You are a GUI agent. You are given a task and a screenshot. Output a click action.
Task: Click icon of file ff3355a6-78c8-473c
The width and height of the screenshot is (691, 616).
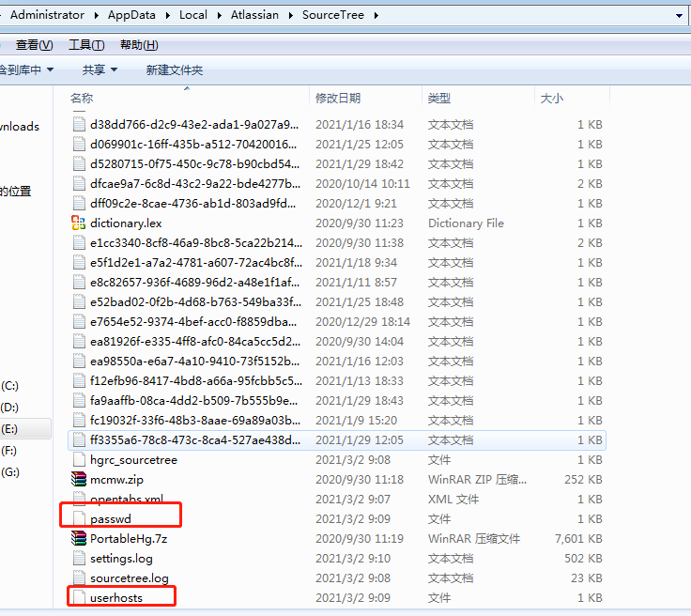pos(79,439)
